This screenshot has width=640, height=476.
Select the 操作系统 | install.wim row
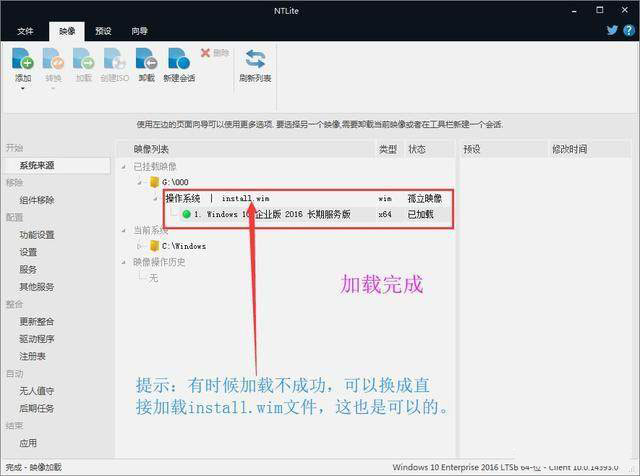(x=309, y=198)
